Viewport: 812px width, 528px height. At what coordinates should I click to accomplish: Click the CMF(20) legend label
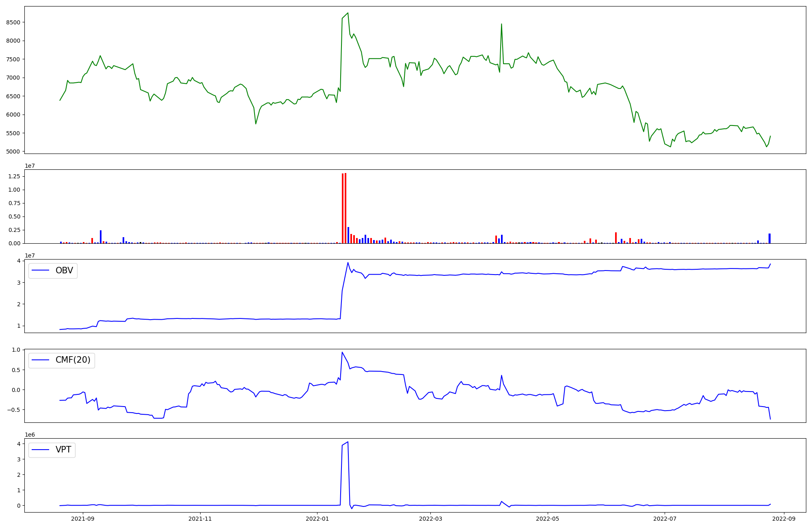pos(73,360)
